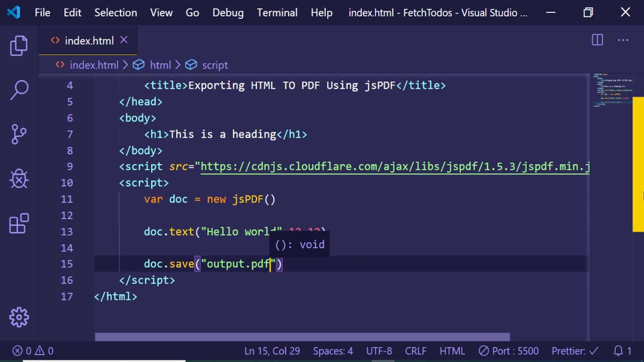Open the Debug view bug icon

tap(19, 178)
